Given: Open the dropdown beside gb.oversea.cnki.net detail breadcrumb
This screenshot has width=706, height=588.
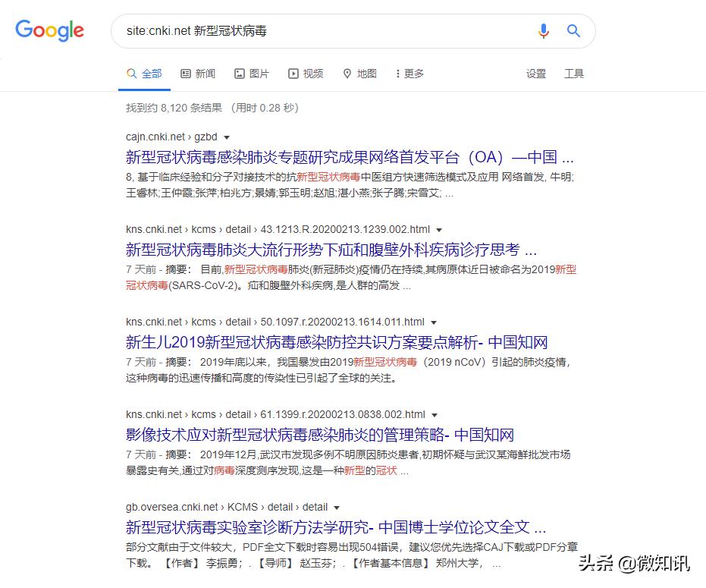Looking at the screenshot, I should 336,507.
